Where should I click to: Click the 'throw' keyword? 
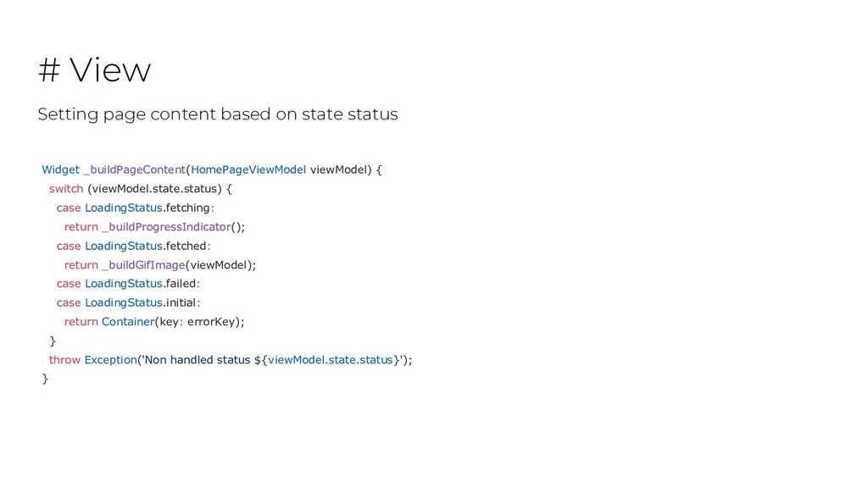(64, 359)
